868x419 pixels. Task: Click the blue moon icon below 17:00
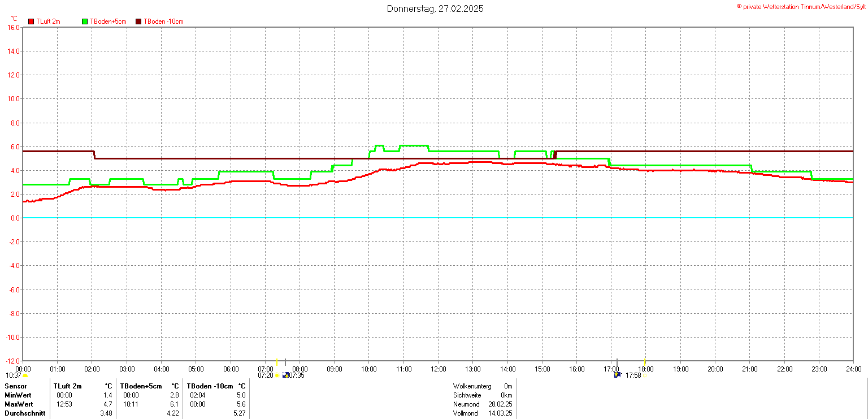point(617,375)
